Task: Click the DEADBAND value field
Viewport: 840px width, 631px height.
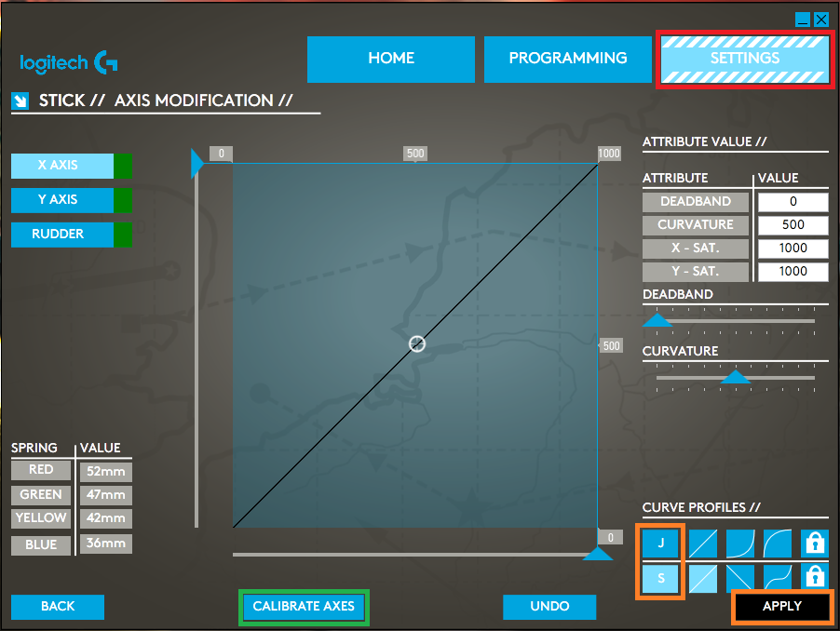Action: [793, 202]
